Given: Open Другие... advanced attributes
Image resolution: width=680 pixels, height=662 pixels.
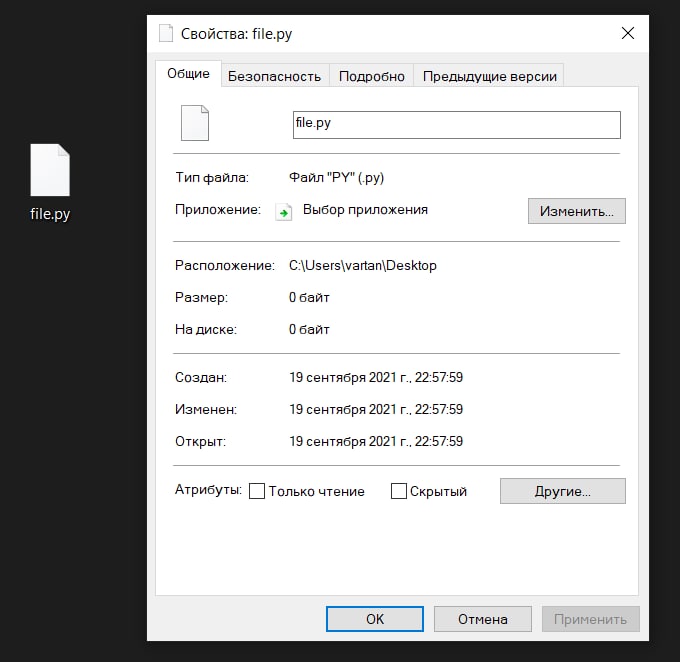Looking at the screenshot, I should click(x=562, y=491).
